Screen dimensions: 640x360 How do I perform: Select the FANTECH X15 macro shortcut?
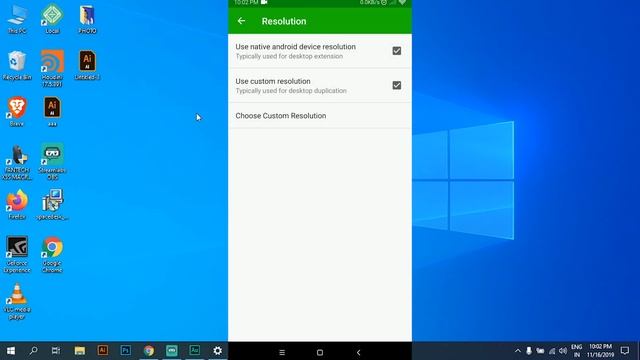coord(17,162)
